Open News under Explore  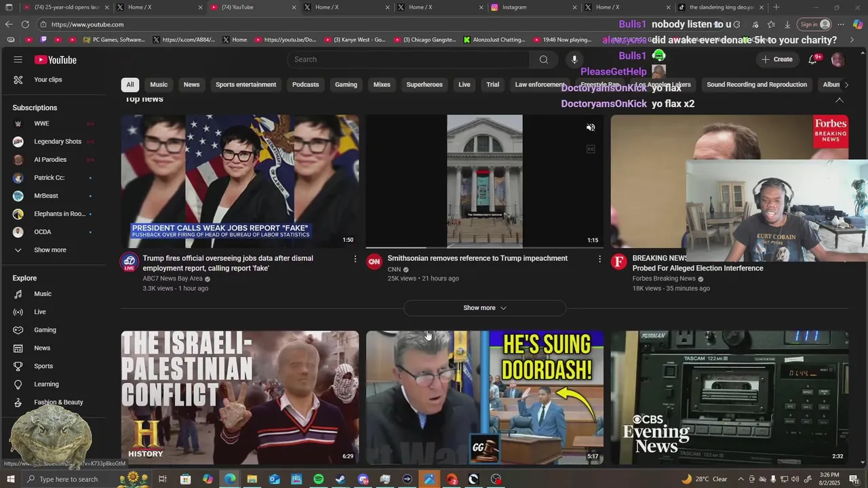coord(42,348)
